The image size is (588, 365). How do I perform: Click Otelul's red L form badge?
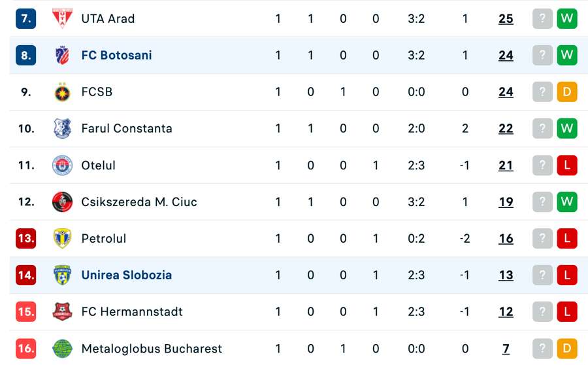[566, 165]
